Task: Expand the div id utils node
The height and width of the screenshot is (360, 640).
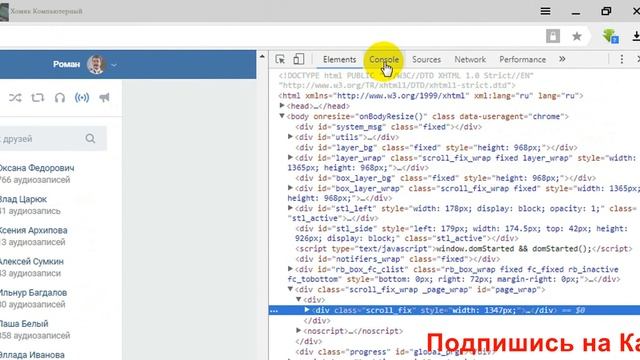Action: click(290, 137)
